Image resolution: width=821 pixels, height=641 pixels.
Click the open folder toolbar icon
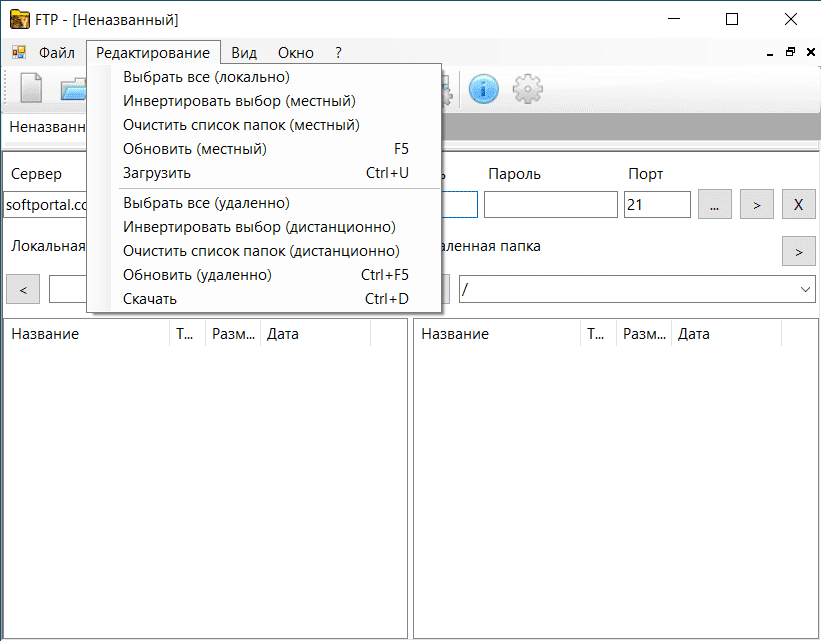[x=73, y=88]
